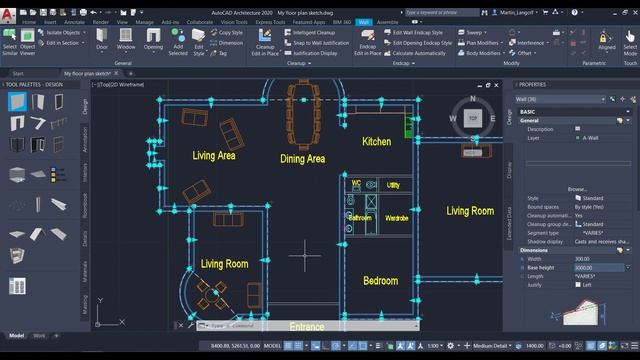The height and width of the screenshot is (360, 640).
Task: Click the Select Similar tool
Action: coord(10,42)
